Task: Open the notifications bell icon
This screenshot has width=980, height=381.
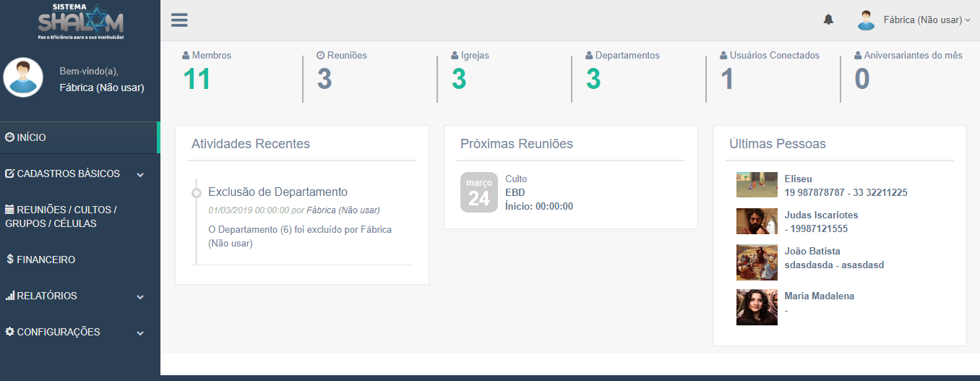Action: pyautogui.click(x=828, y=20)
